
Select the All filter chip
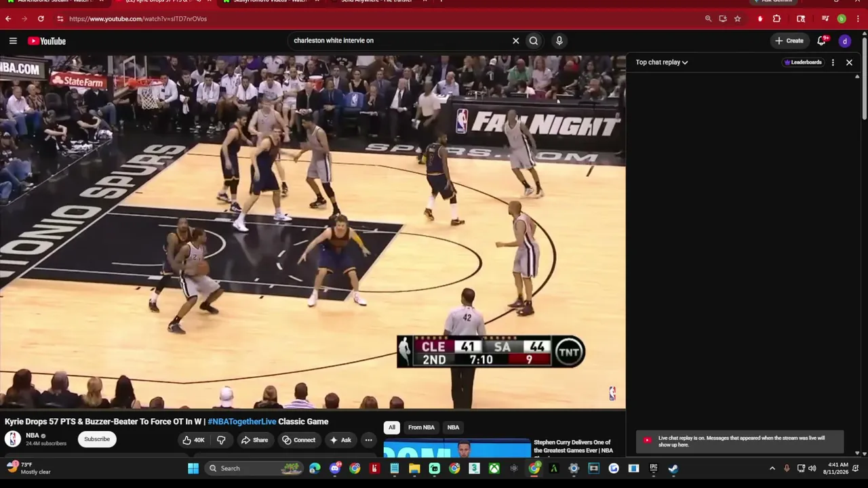click(391, 428)
